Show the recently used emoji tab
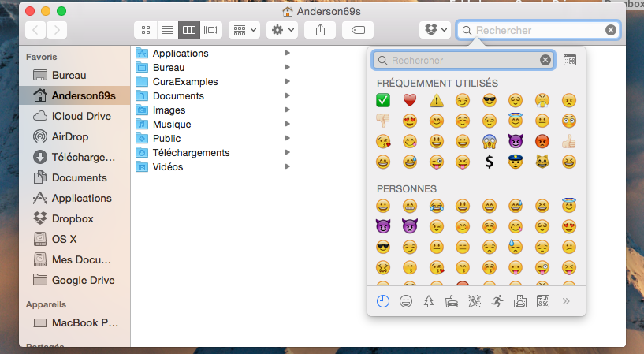Screen dimensions: 644x354 [x=383, y=301]
